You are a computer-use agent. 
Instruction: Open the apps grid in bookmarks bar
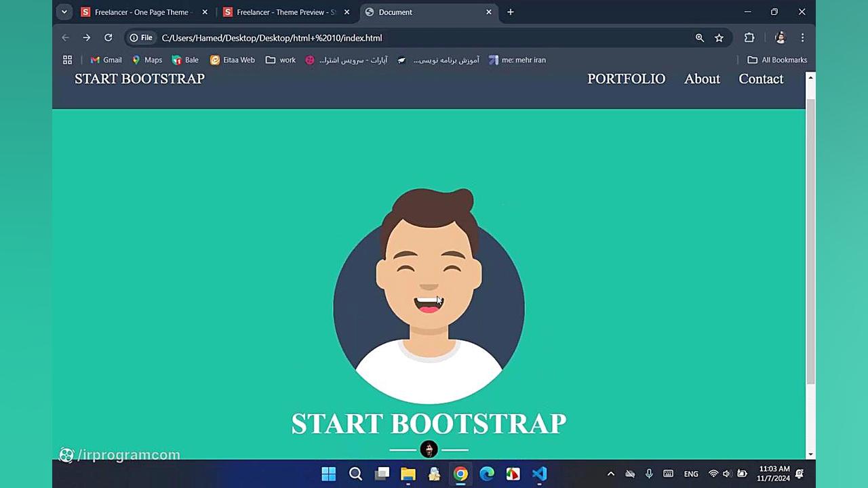[x=67, y=60]
